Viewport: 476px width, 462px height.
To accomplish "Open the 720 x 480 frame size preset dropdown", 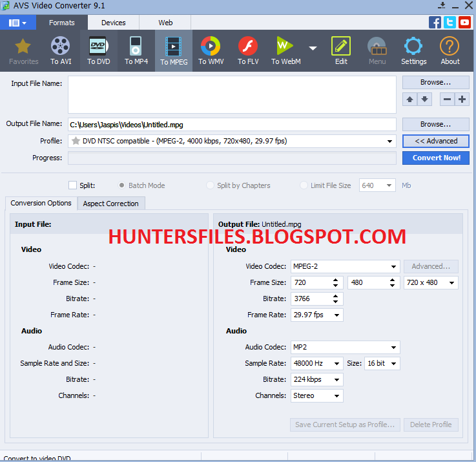I will (x=431, y=283).
